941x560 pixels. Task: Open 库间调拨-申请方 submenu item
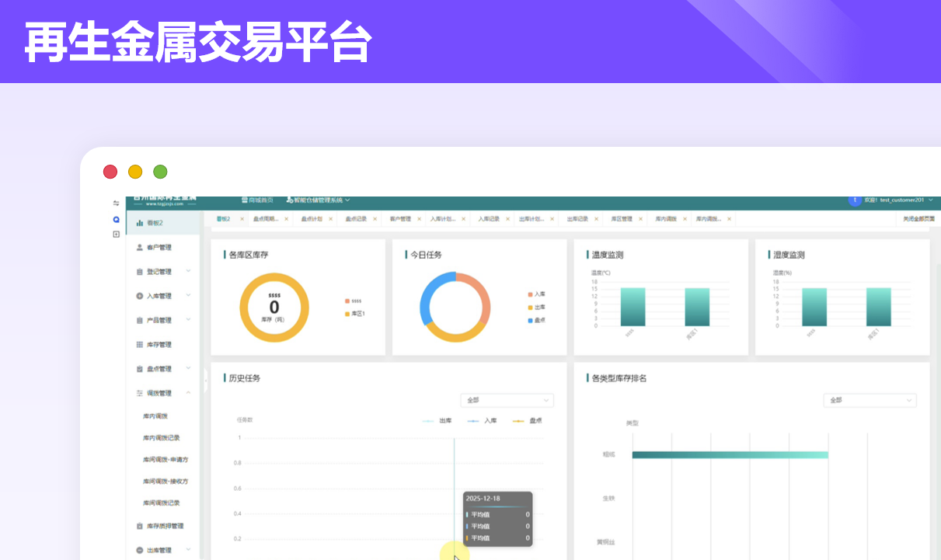[166, 459]
